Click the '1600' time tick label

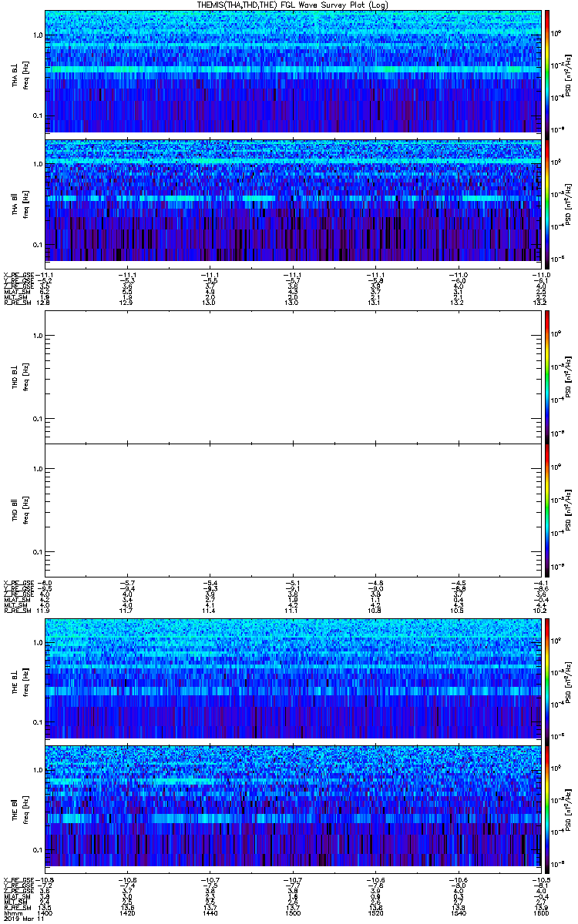[540, 913]
